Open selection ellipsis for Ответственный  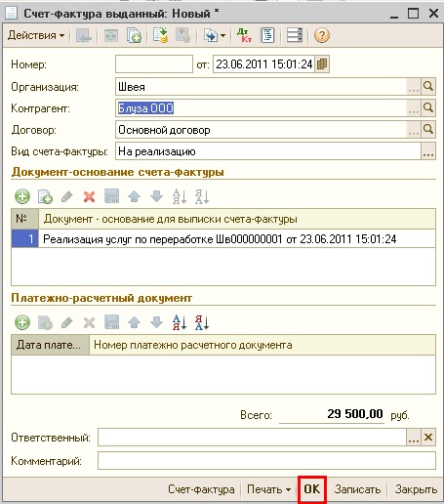tap(414, 438)
